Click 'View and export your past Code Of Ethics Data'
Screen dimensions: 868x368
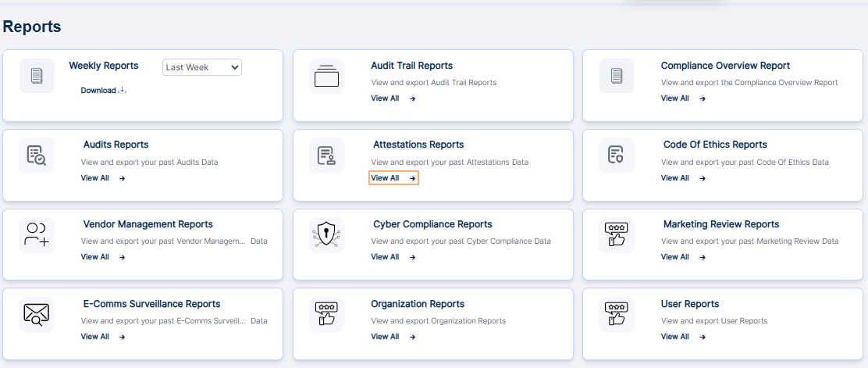point(745,163)
